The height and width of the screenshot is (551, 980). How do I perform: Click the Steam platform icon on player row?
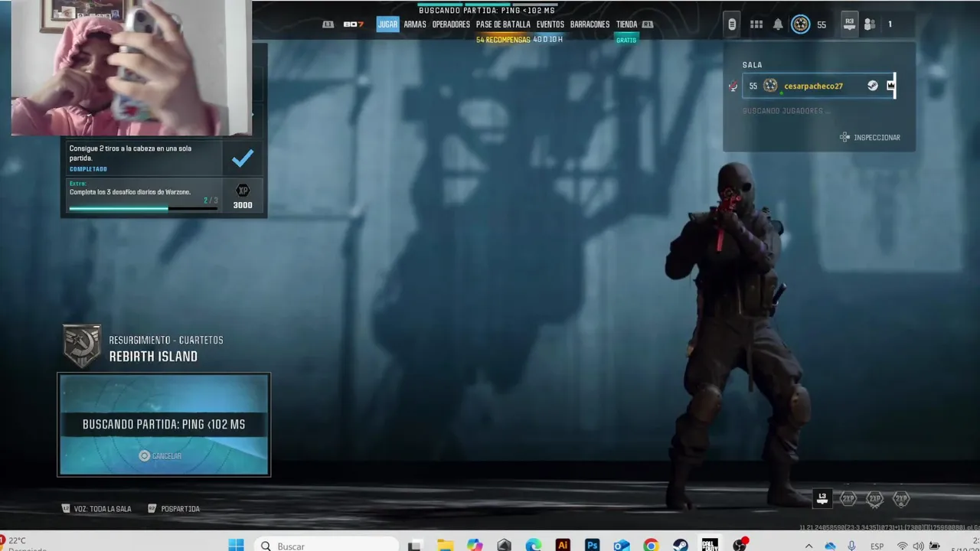(873, 86)
